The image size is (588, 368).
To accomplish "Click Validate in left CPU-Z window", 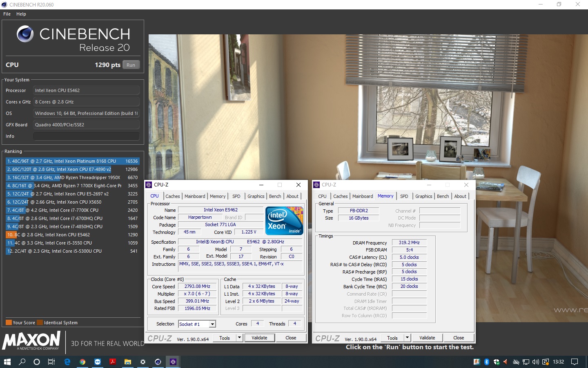I will [259, 338].
